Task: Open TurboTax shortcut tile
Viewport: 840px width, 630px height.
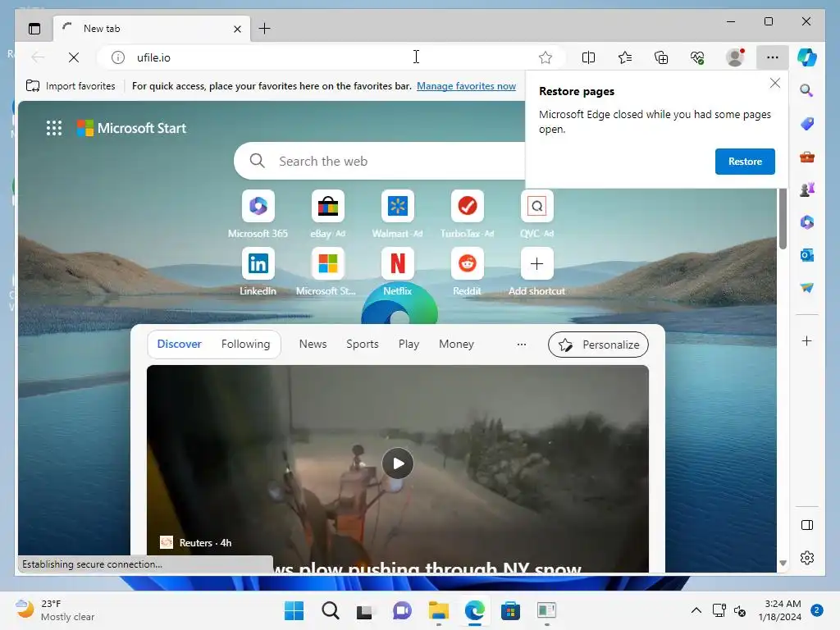Action: coord(467,206)
